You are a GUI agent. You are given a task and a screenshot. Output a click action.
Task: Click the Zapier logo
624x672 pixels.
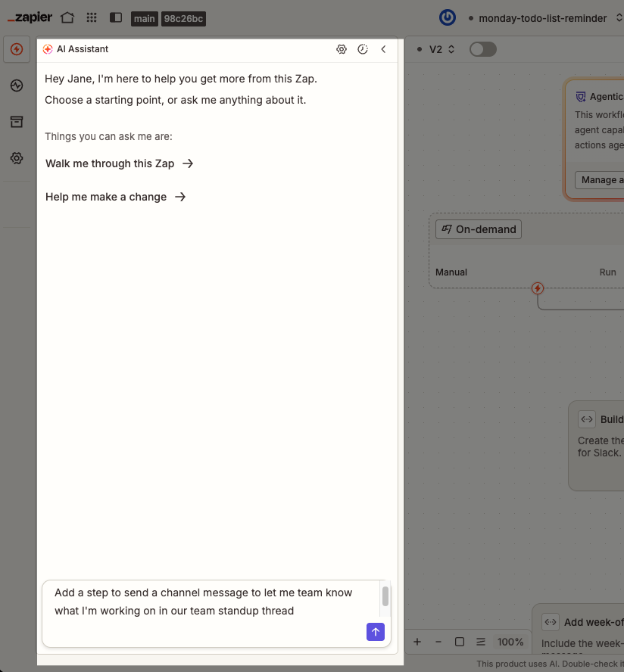(30, 17)
